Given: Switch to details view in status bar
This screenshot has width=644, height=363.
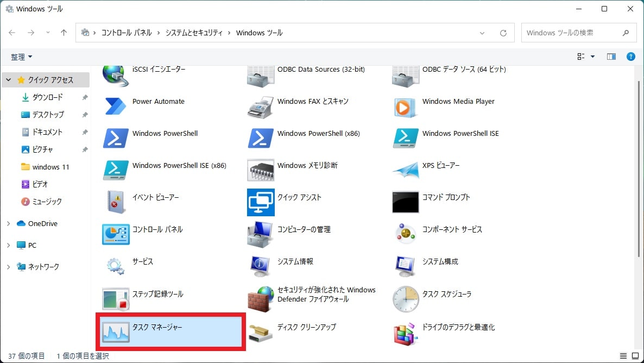Looking at the screenshot, I should 623,355.
